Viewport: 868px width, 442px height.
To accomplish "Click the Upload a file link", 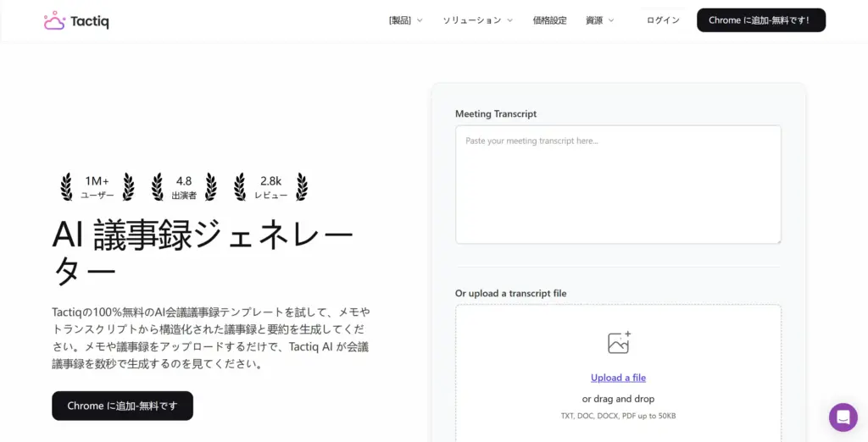I will pyautogui.click(x=618, y=378).
